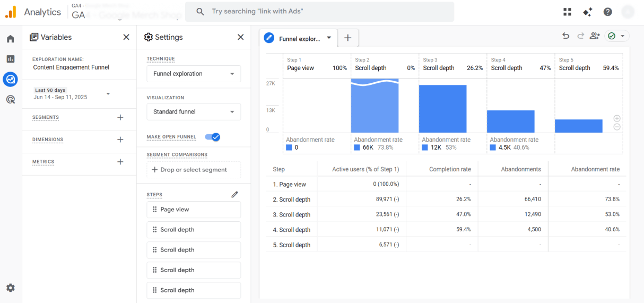Open the Standard funnel visualization dropdown
The width and height of the screenshot is (644, 303).
(194, 112)
